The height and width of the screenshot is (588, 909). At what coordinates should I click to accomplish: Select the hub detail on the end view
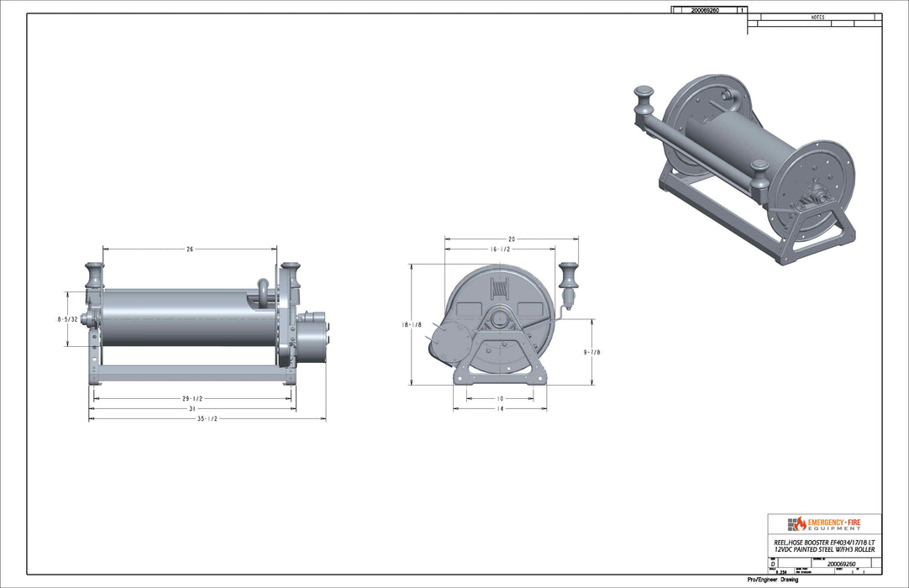(499, 319)
